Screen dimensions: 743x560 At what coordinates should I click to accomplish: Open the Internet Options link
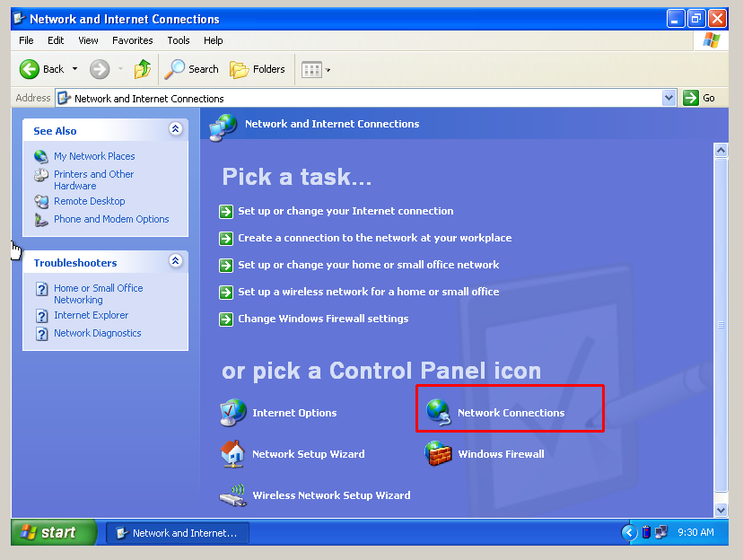(294, 413)
